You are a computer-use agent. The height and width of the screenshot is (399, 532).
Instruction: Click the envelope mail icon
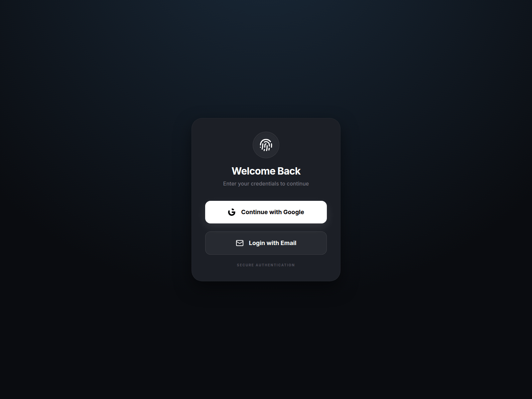click(240, 243)
